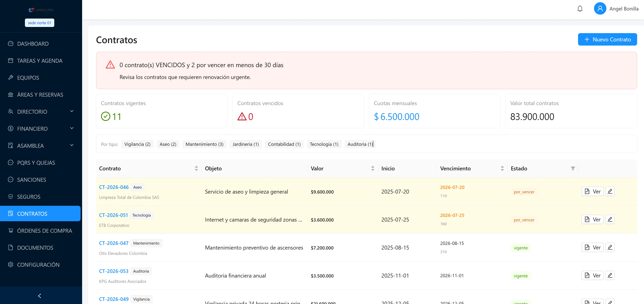Viewport: 644px width, 304px height.
Task: Click the Cuotas mensuales $ 6.500.000 value
Action: point(396,117)
